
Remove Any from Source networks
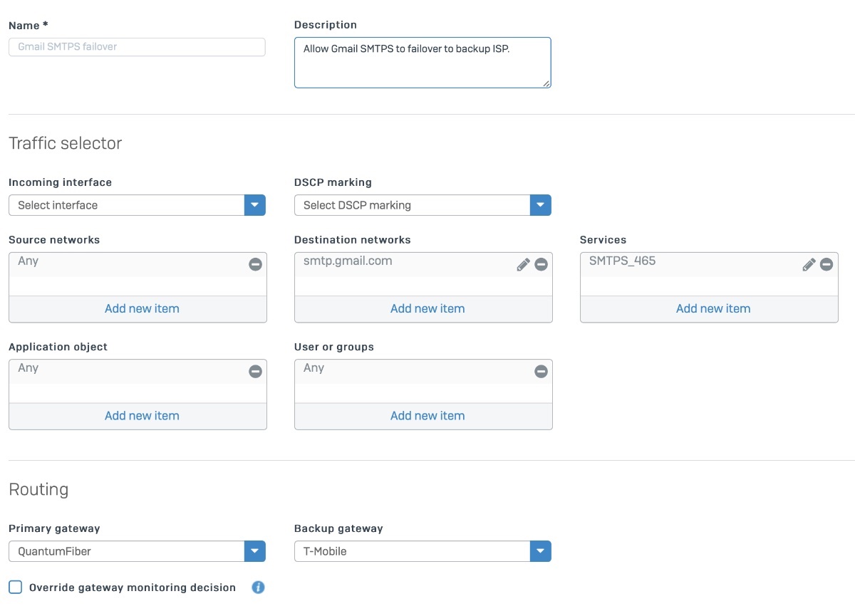click(255, 264)
